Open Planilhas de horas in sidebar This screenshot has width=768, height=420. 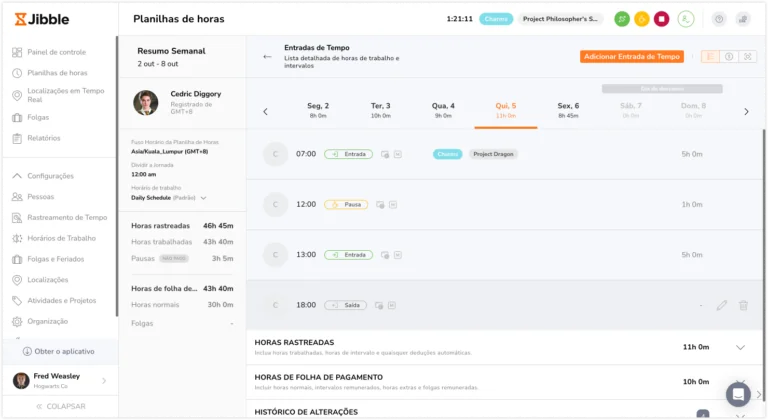[50, 73]
